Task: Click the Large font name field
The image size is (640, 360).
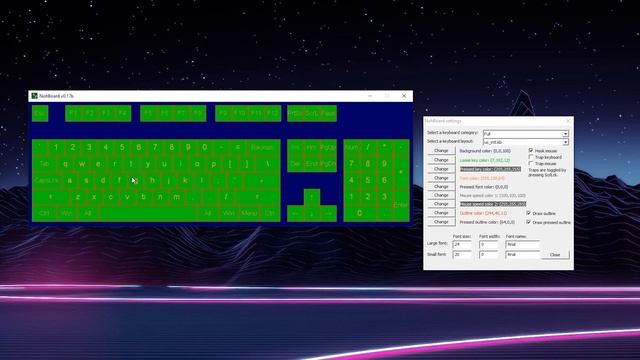Action: (522, 244)
